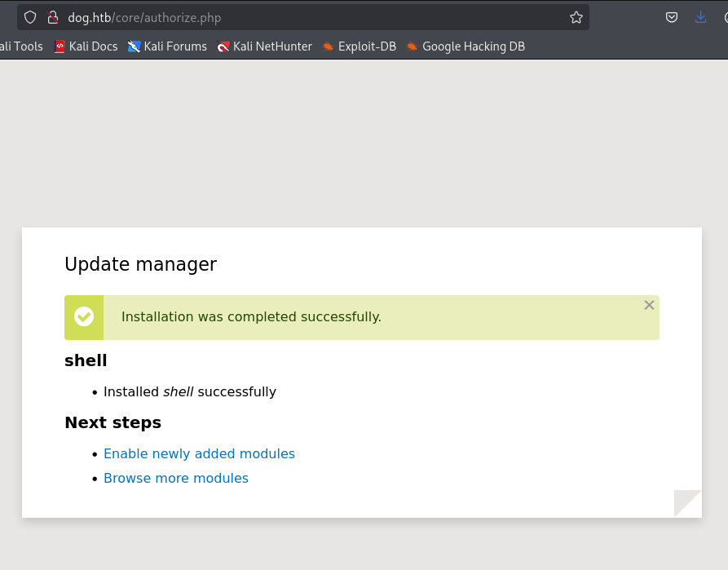Open the Exploit-DB bookmark
This screenshot has height=570, width=728.
(360, 46)
